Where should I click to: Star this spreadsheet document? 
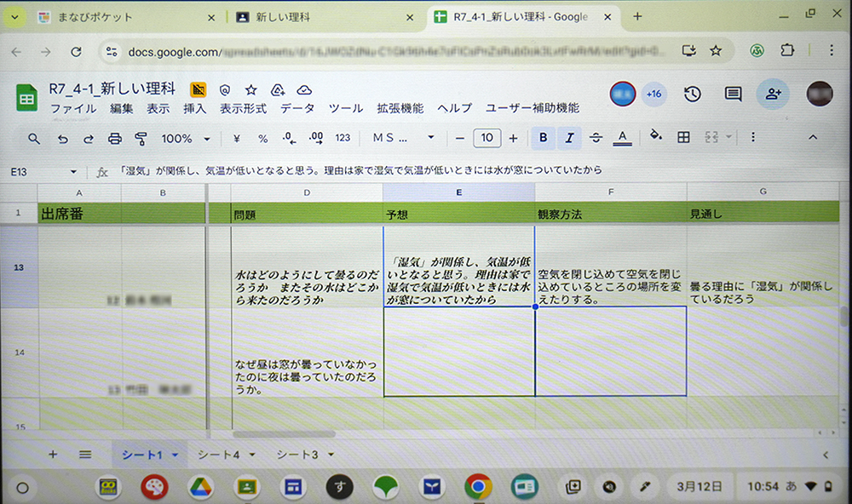251,89
